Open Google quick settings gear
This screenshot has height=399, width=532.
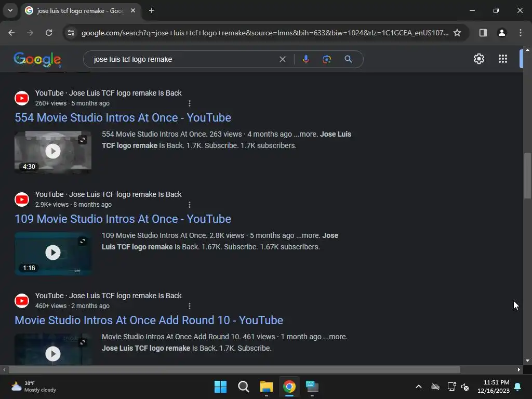coord(478,59)
